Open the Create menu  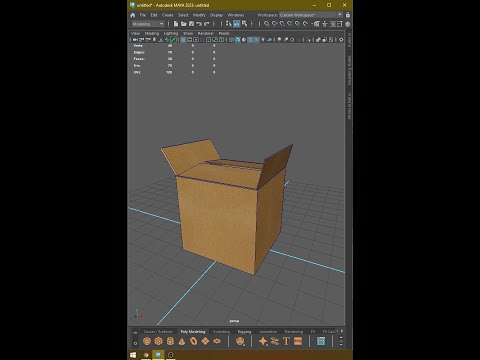click(168, 15)
